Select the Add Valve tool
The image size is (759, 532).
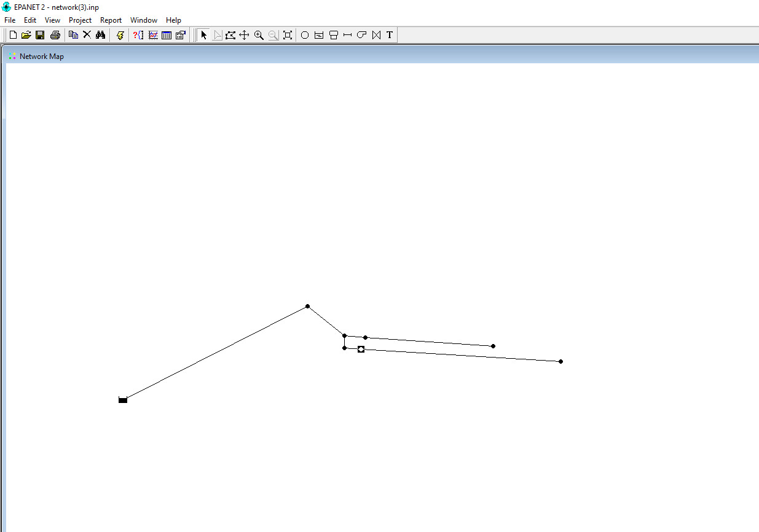[376, 35]
